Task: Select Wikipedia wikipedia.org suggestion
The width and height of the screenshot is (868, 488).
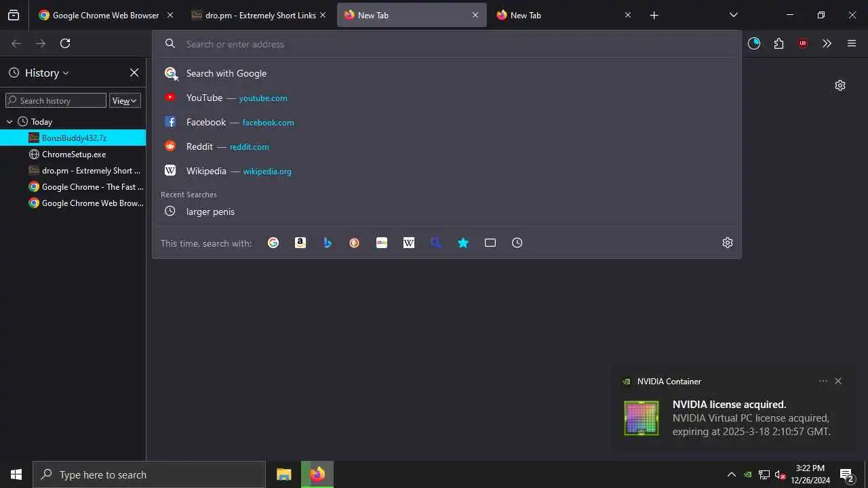Action: 447,171
